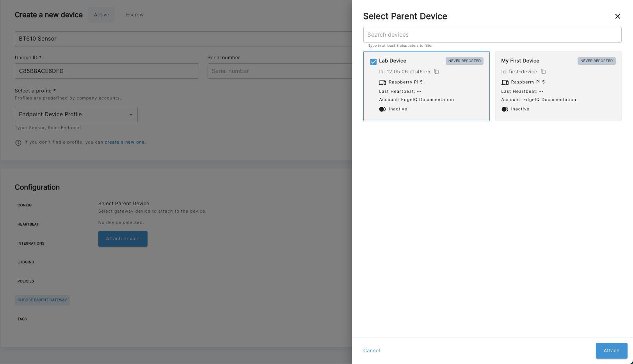The image size is (633, 364).
Task: Select the My First Device card
Action: pyautogui.click(x=558, y=86)
